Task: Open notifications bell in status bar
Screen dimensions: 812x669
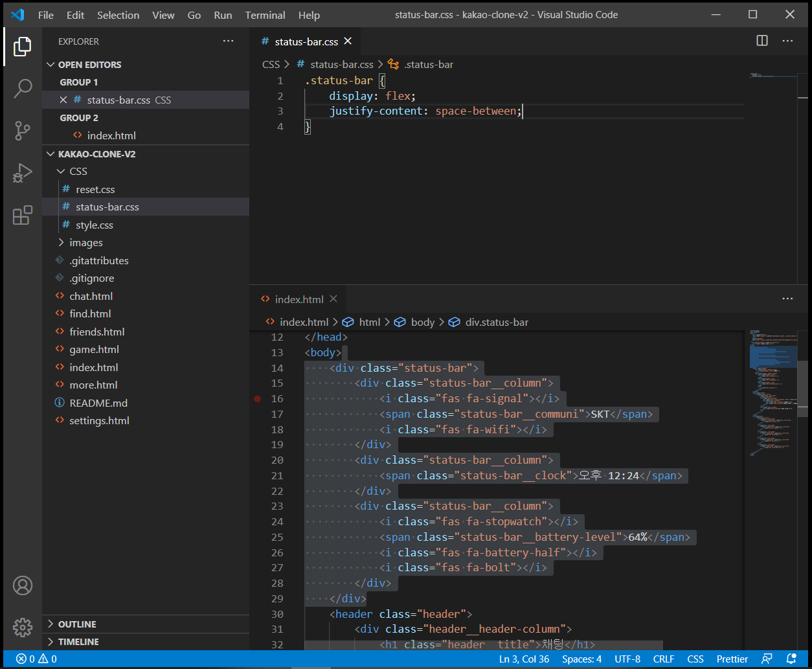Action: click(x=791, y=659)
